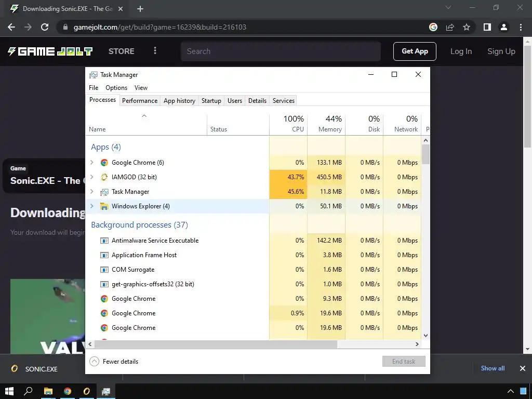The width and height of the screenshot is (532, 399).
Task: Close the downloads bar
Action: click(x=523, y=368)
